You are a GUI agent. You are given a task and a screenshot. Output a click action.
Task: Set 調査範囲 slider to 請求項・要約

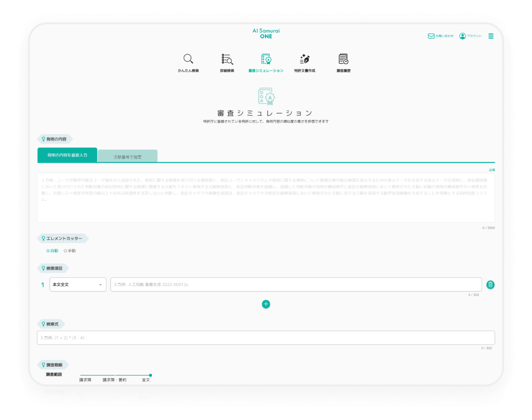coord(115,375)
